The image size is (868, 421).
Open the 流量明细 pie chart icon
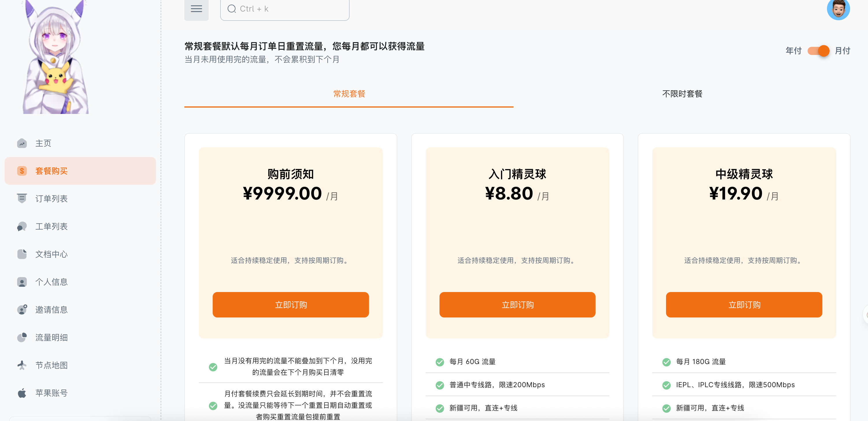22,337
